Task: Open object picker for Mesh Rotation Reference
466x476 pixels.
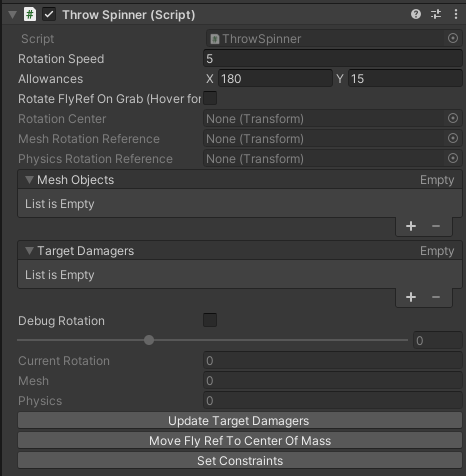Action: coord(453,138)
